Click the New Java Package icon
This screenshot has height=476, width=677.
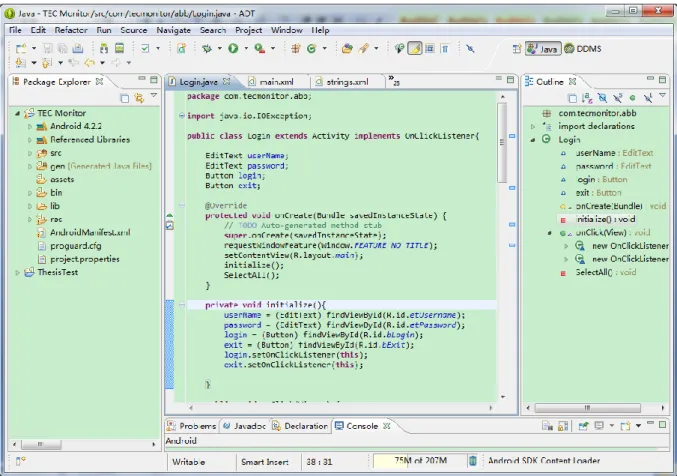[x=296, y=48]
